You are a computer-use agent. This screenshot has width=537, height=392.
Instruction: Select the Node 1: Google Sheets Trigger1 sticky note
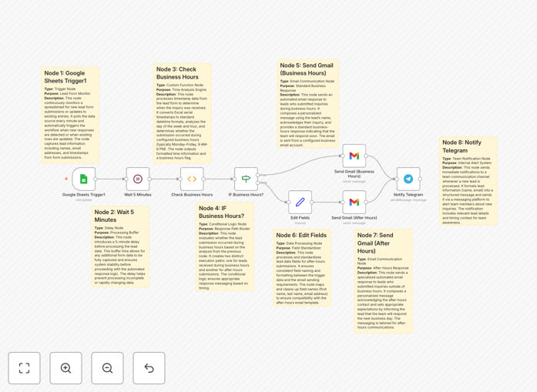70,115
